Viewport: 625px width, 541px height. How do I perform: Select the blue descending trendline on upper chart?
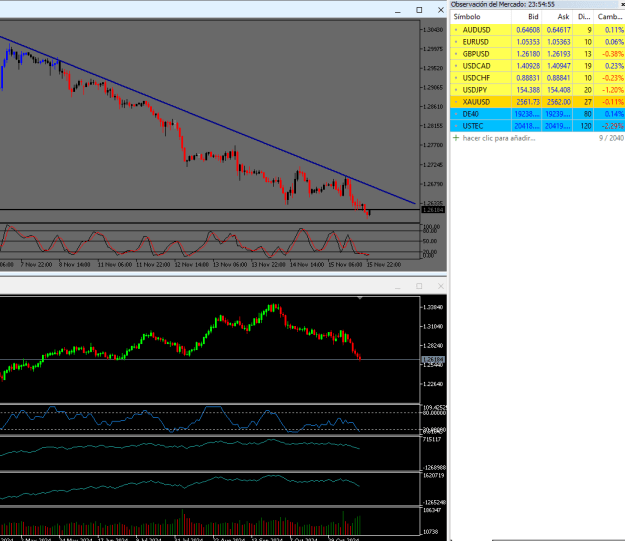pos(207,120)
